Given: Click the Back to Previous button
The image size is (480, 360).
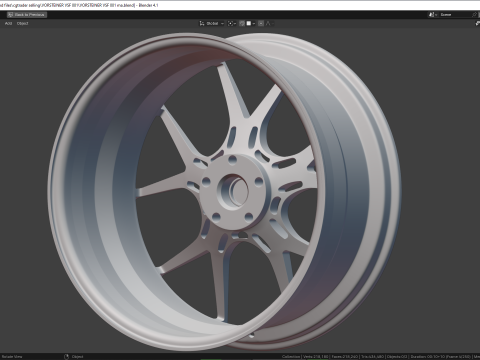Looking at the screenshot, I should coord(27,15).
